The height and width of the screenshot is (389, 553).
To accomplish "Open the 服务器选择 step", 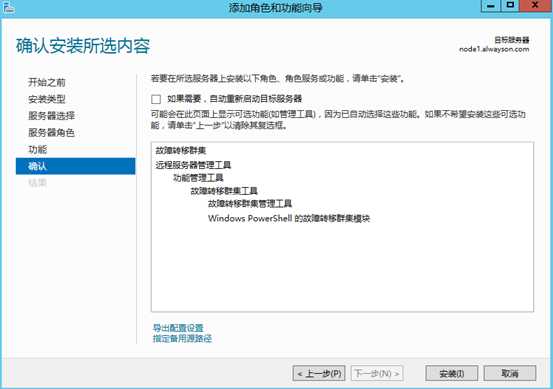I will tap(51, 116).
